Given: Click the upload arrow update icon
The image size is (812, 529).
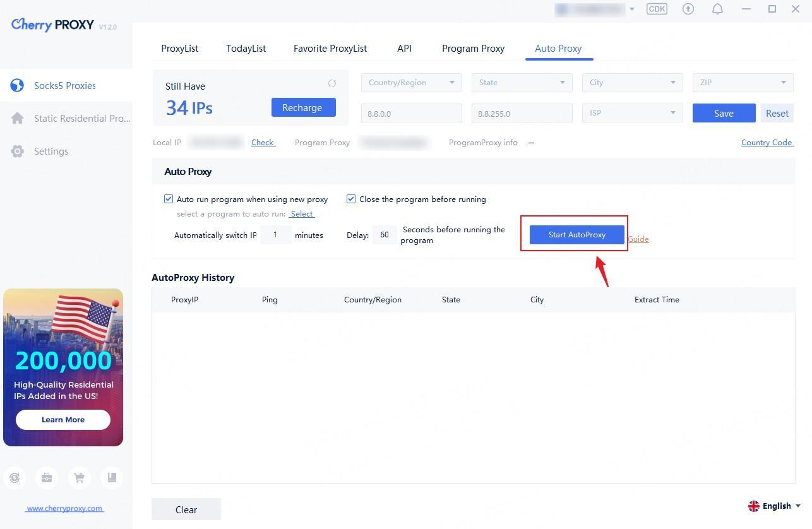Looking at the screenshot, I should coord(688,9).
